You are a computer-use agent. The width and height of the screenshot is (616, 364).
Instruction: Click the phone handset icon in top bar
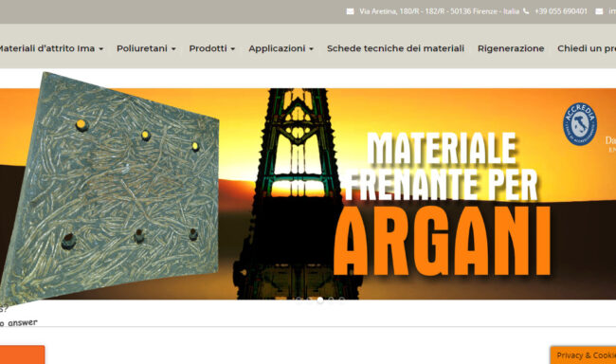coord(526,11)
